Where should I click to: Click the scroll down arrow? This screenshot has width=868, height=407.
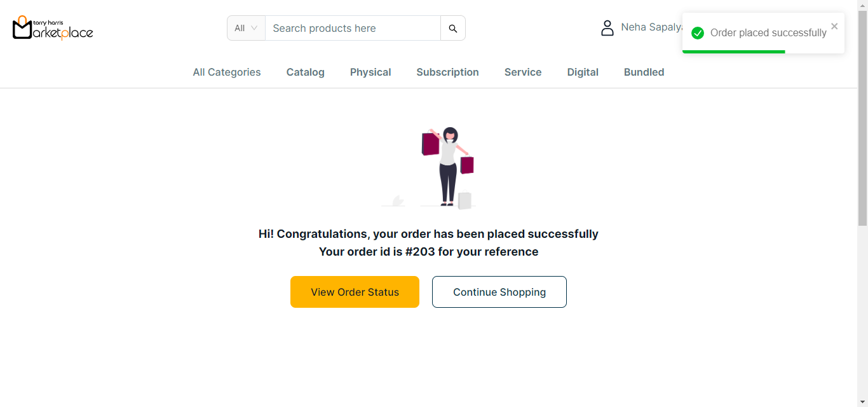pyautogui.click(x=862, y=401)
